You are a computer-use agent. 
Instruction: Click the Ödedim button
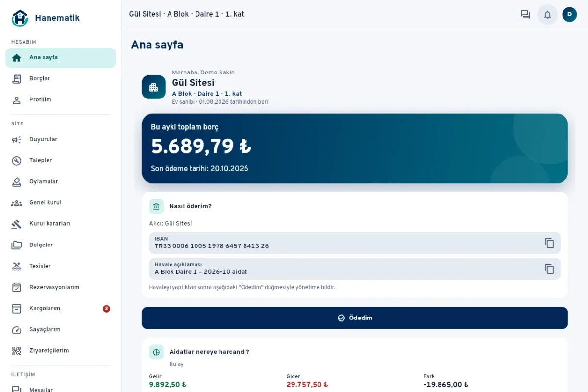[355, 318]
